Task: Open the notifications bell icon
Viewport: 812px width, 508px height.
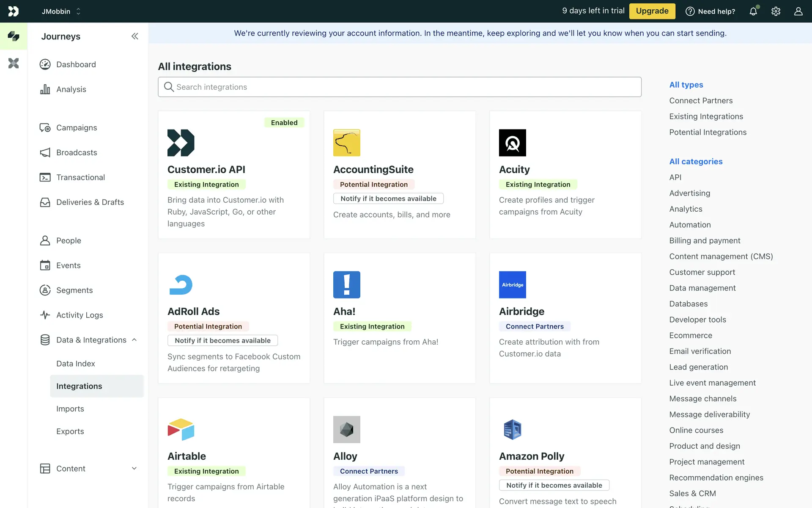Action: [x=753, y=11]
